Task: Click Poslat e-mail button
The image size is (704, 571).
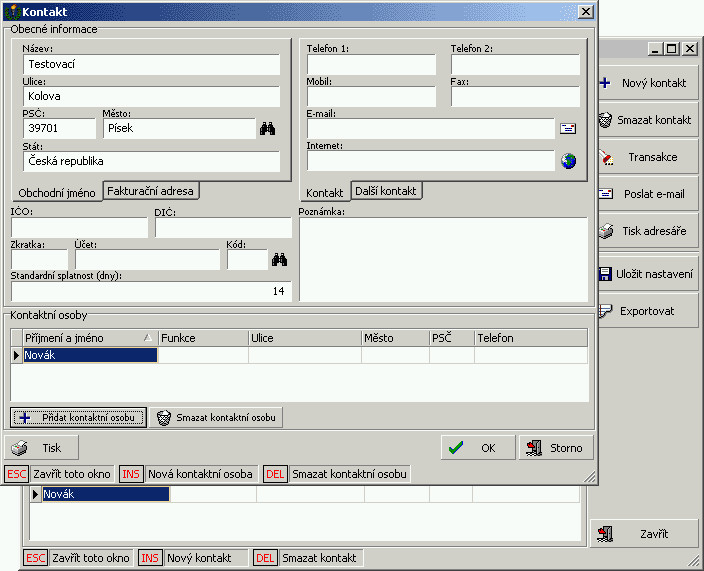Action: point(648,194)
